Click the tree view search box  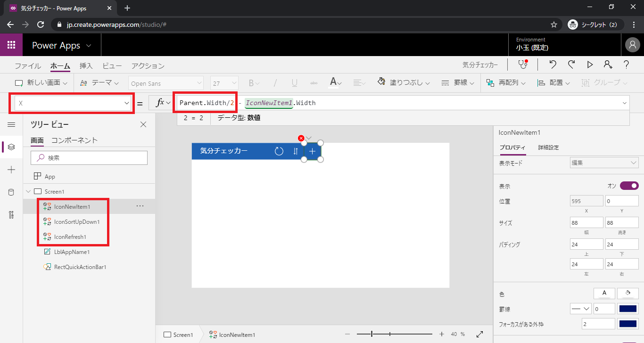point(89,158)
